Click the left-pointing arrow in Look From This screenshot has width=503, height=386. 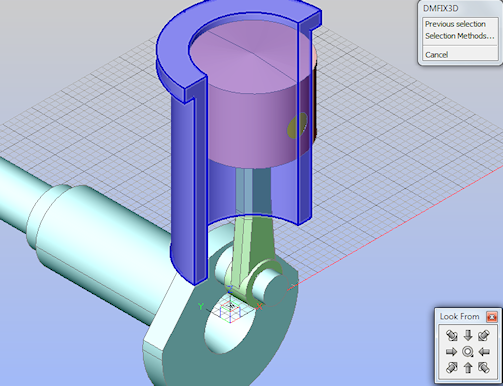pos(484,352)
